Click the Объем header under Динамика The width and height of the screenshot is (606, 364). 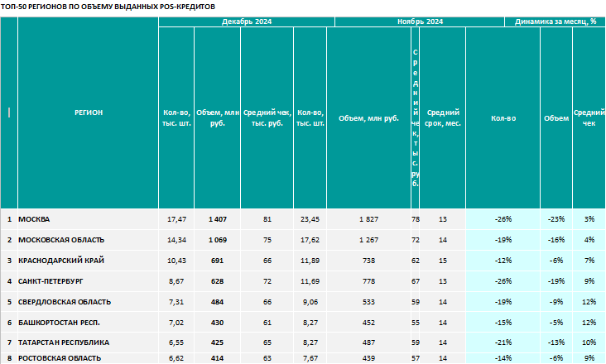click(x=556, y=118)
